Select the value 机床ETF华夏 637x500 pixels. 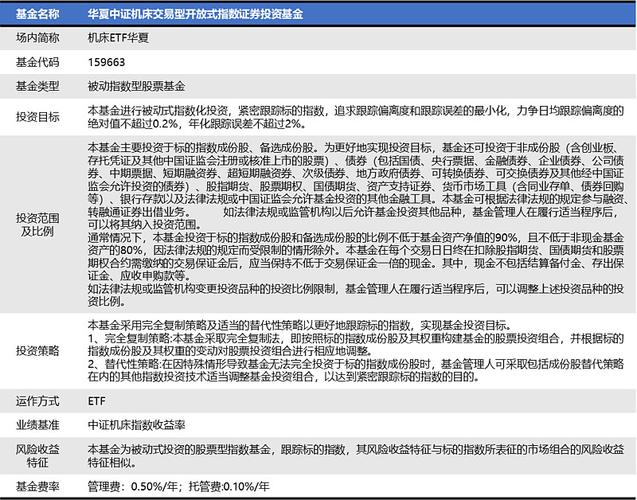click(x=118, y=38)
